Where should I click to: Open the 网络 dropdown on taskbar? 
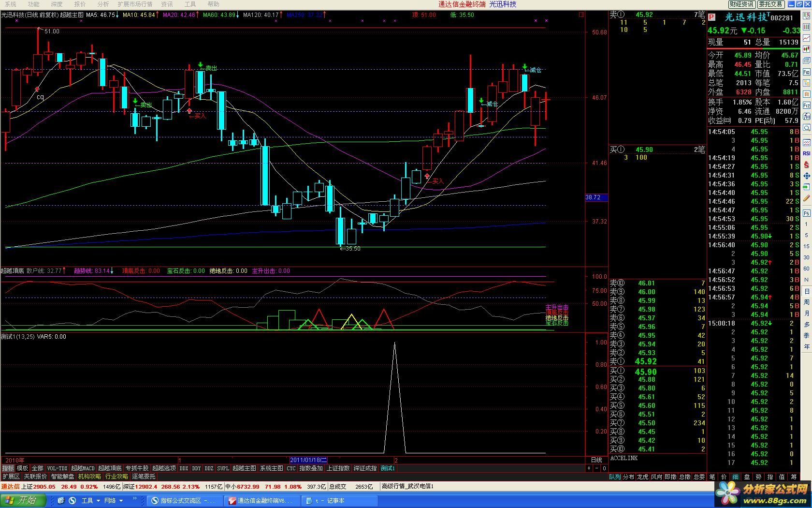pyautogui.click(x=114, y=501)
